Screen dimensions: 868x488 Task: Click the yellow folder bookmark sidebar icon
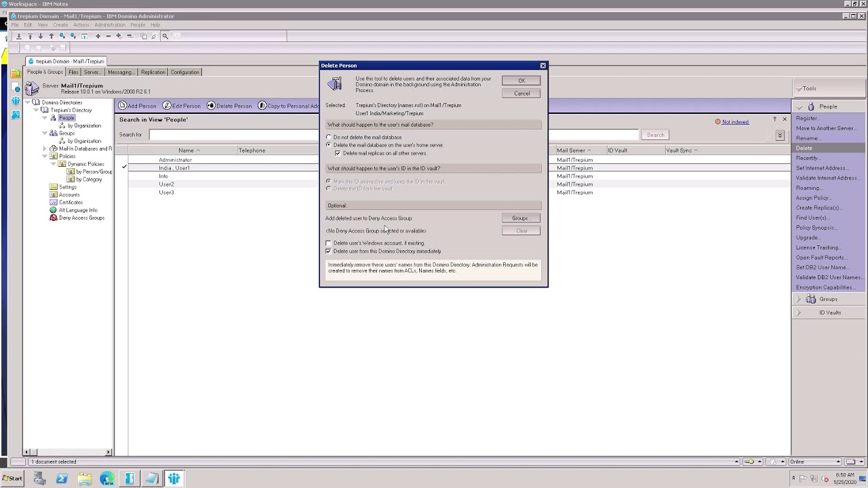coord(16,73)
